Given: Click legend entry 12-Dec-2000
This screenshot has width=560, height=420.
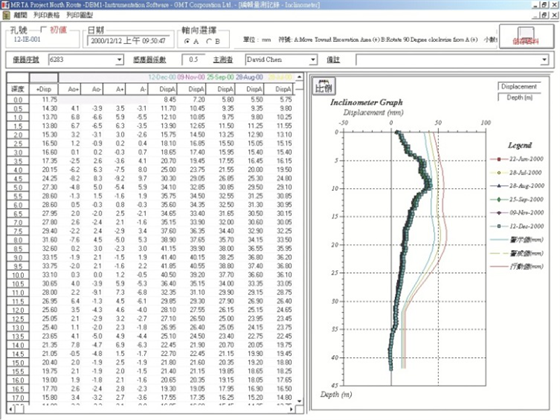Looking at the screenshot, I should 517,226.
